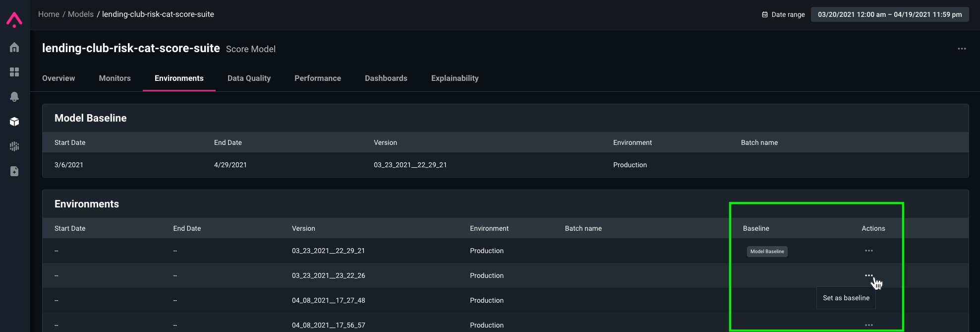Click the Home breadcrumb link

click(x=49, y=14)
